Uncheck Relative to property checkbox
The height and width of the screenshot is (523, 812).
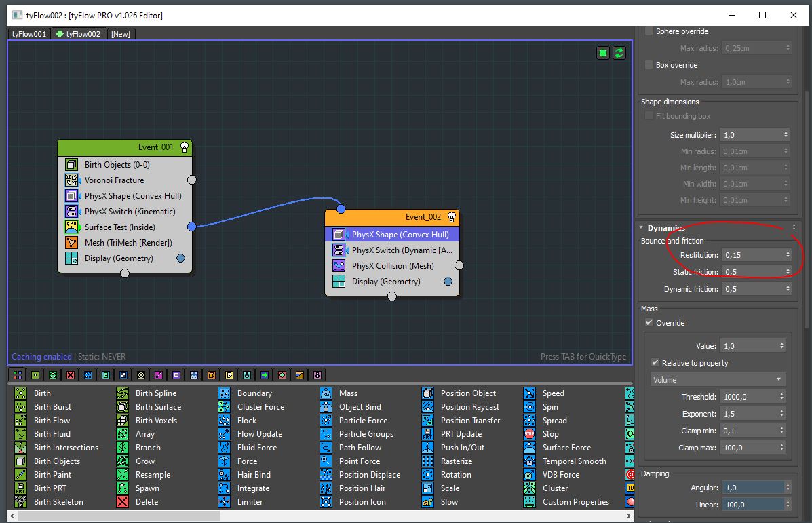coord(655,362)
